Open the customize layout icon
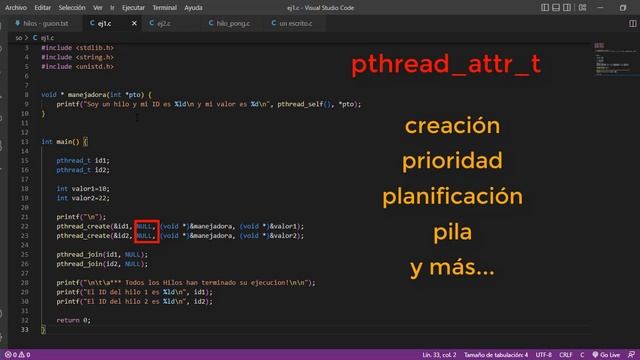The width and height of the screenshot is (640, 360). 582,8
